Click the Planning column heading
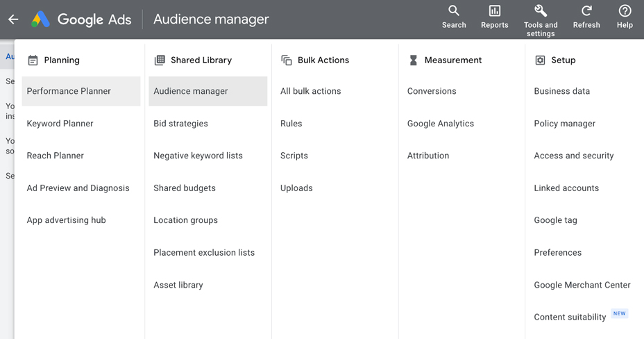644x339 pixels. pos(62,60)
